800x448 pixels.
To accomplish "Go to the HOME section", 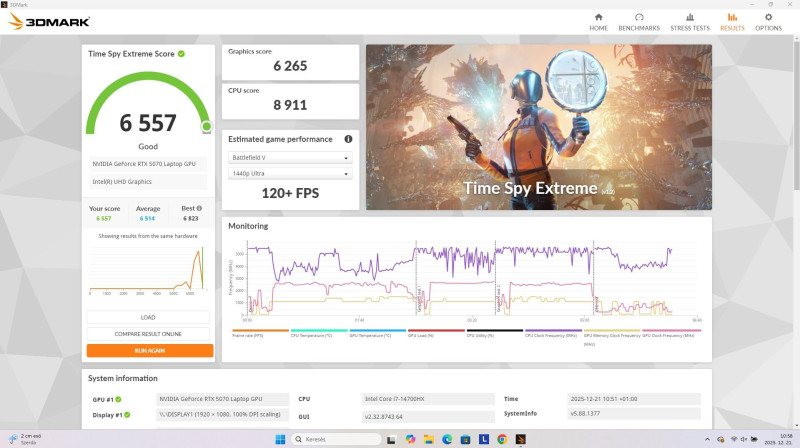I will (598, 22).
